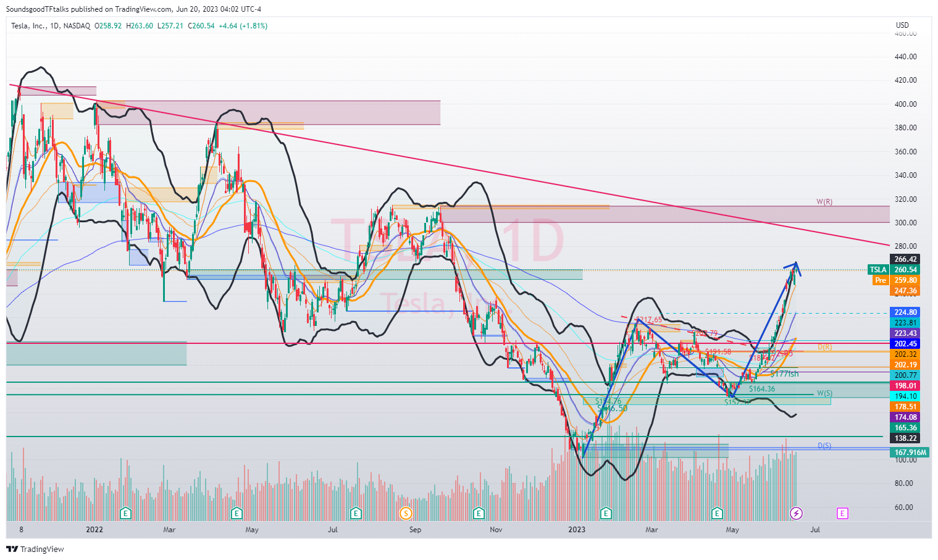Click the low value L257.21
This screenshot has width=938, height=560.
tap(170, 26)
